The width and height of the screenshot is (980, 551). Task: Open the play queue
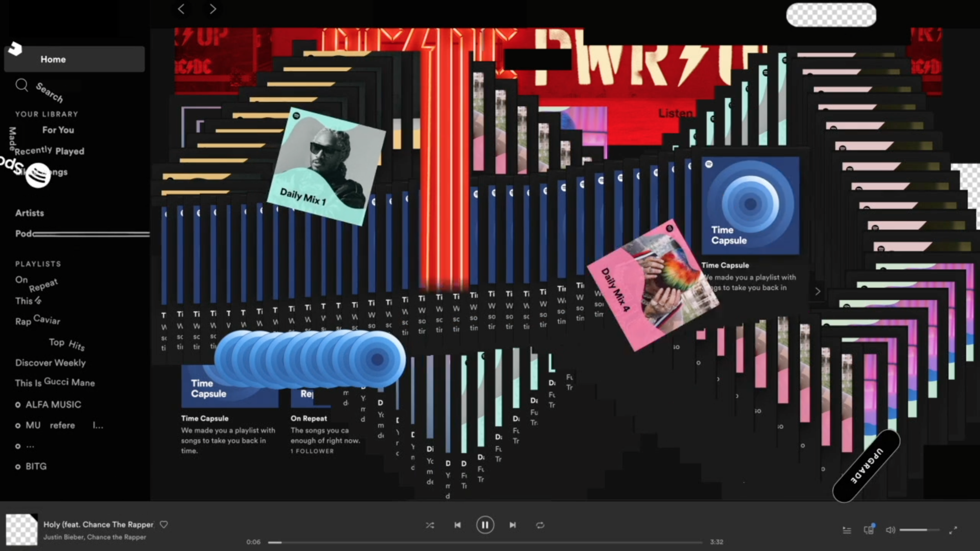click(x=847, y=530)
